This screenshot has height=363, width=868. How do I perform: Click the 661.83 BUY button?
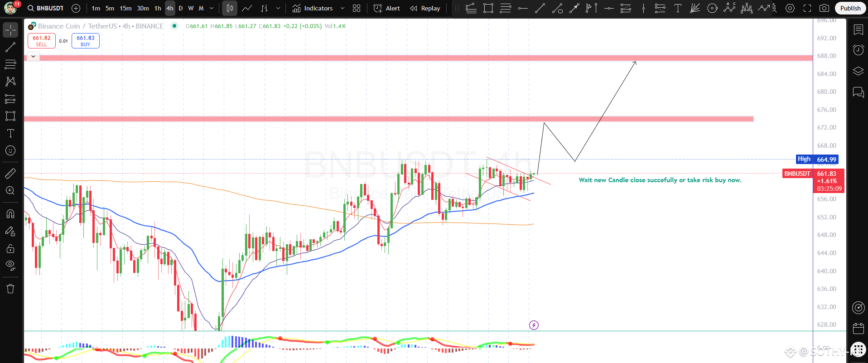point(86,41)
